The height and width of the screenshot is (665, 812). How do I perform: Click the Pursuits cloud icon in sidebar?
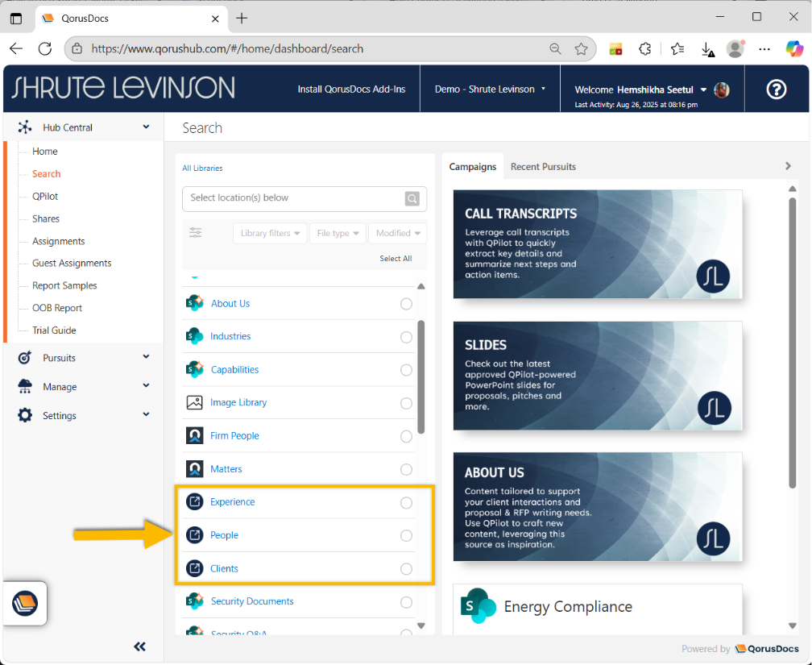(x=24, y=357)
